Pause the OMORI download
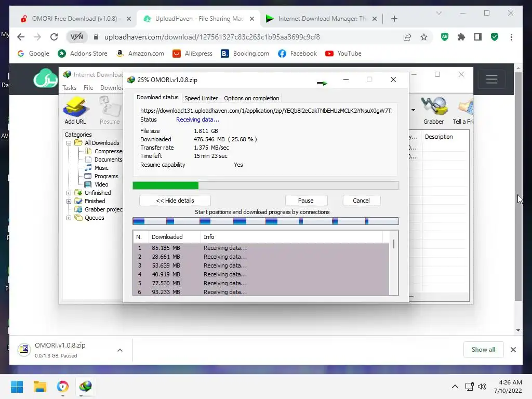 (305, 201)
